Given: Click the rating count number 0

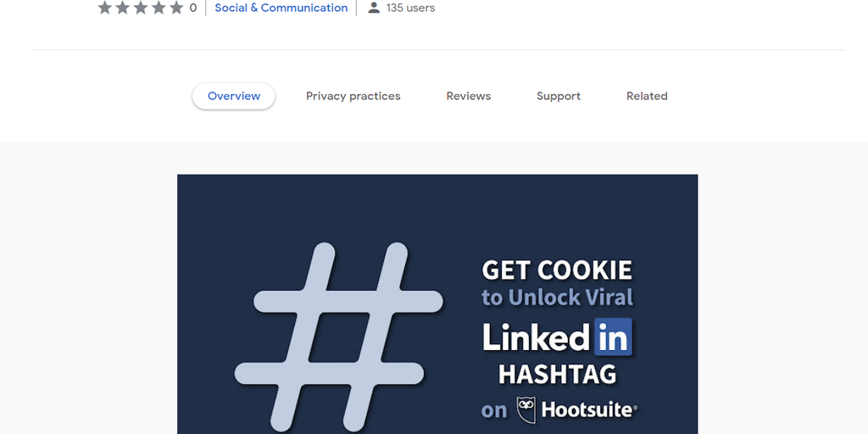Looking at the screenshot, I should 193,8.
